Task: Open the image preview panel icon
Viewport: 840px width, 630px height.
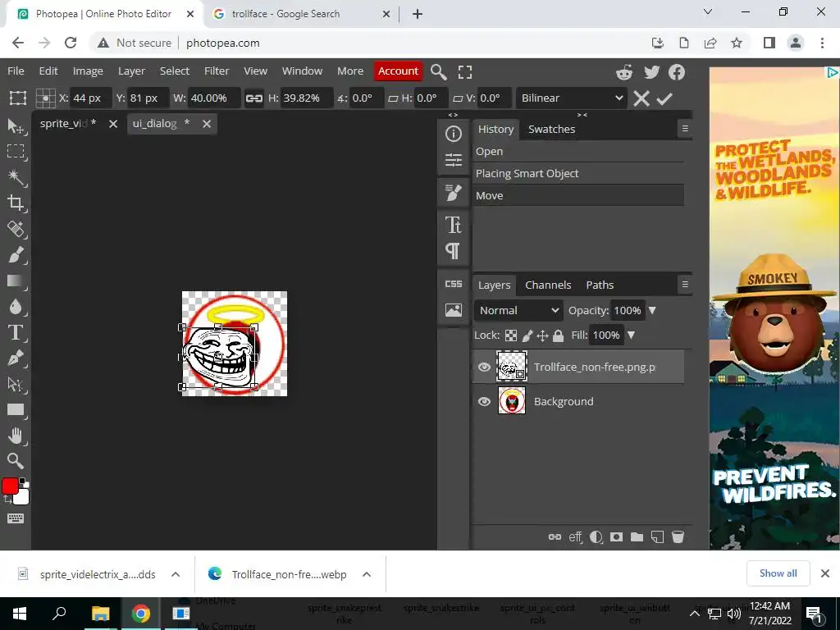Action: pyautogui.click(x=453, y=309)
